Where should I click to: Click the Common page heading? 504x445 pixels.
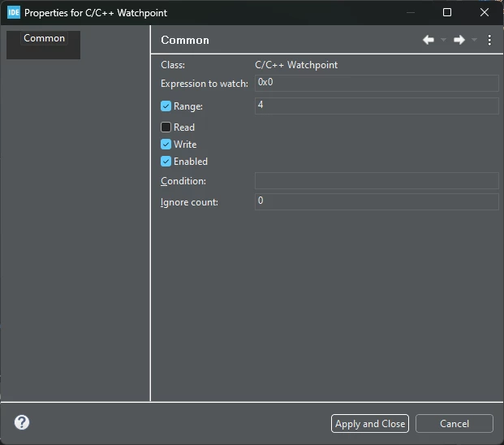pyautogui.click(x=185, y=40)
